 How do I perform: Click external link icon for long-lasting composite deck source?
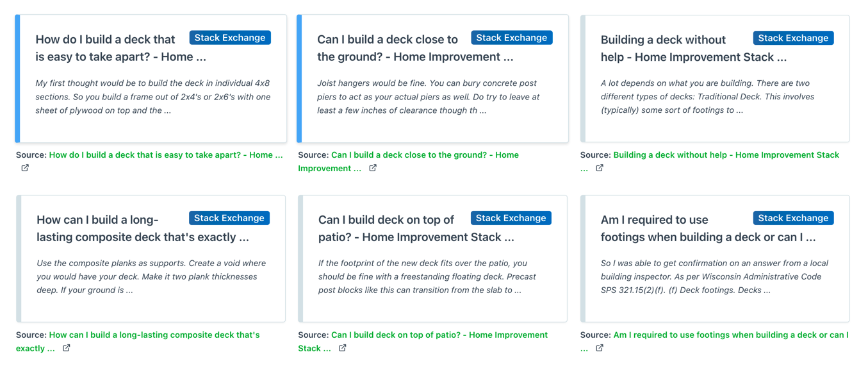click(67, 348)
